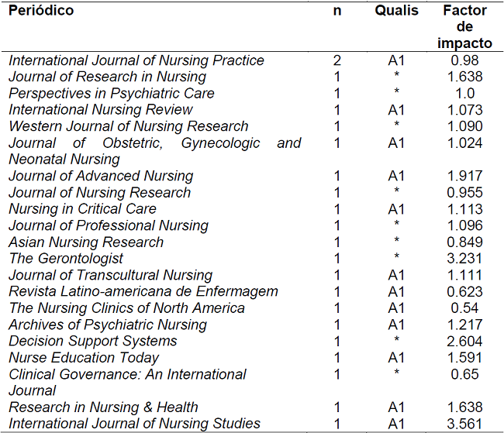
Task: Click Perspectives in Psychiatric Care journal name
Action: pos(112,93)
